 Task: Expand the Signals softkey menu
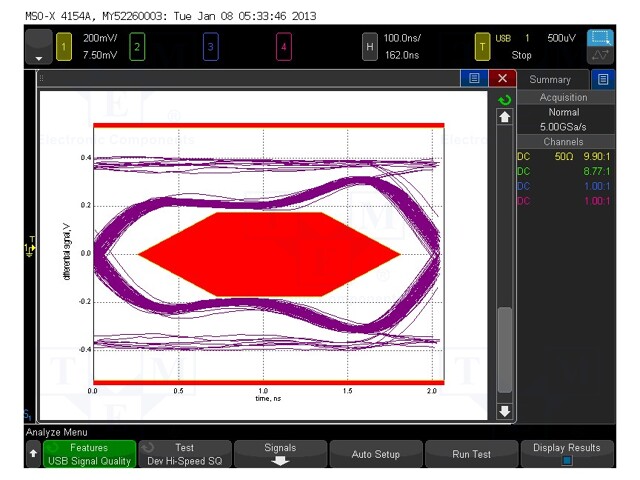click(x=280, y=454)
